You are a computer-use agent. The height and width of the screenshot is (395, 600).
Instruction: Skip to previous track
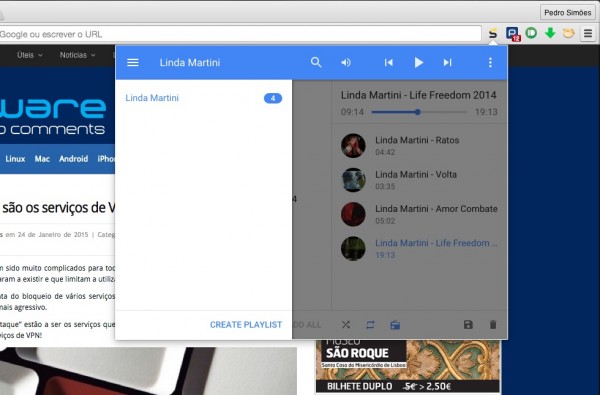tap(388, 62)
